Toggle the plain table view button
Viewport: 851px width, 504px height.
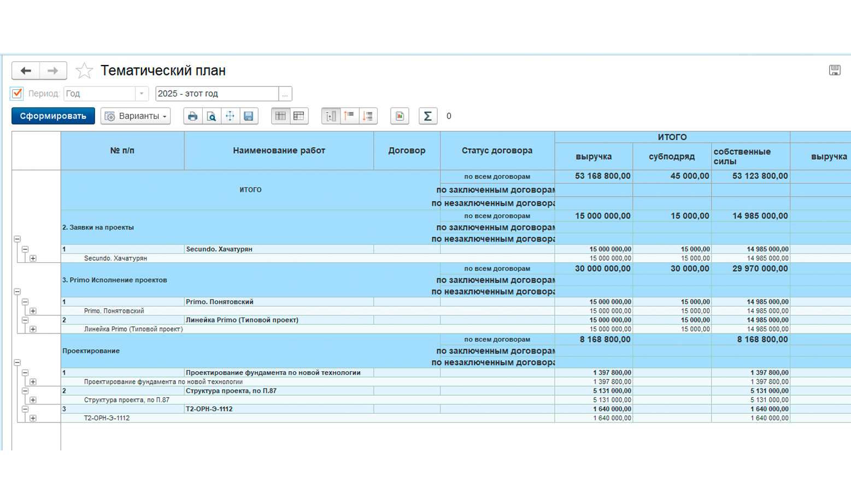(x=280, y=116)
